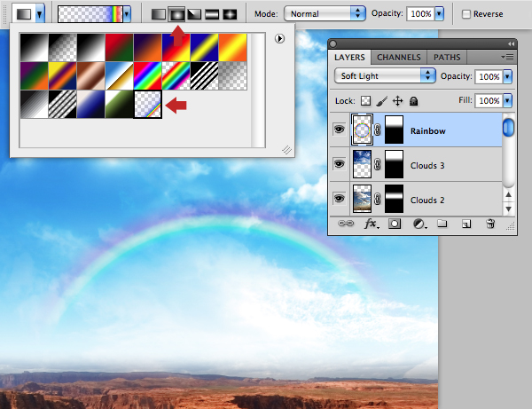
Task: Select the Rainbow layer name
Action: point(428,131)
